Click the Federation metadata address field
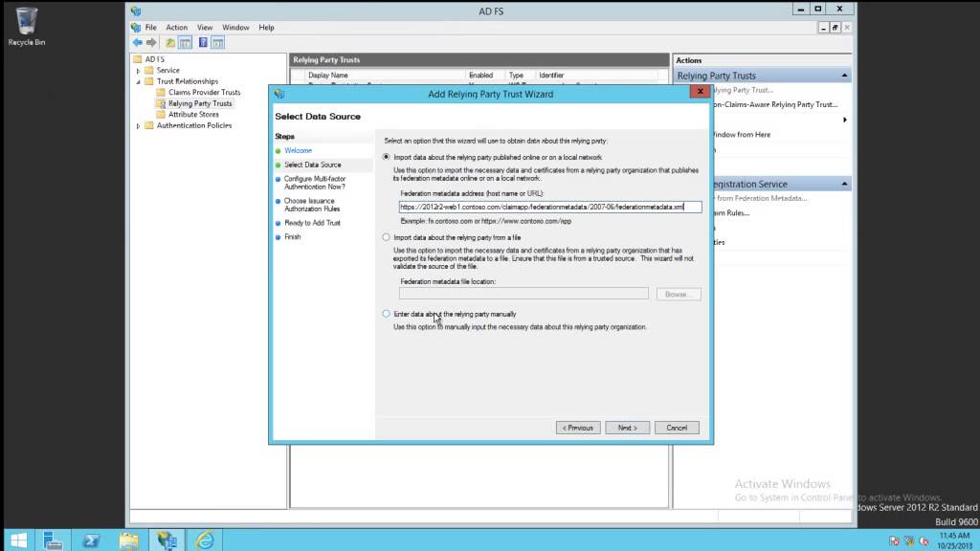Viewport: 980px width, 551px height. tap(550, 207)
